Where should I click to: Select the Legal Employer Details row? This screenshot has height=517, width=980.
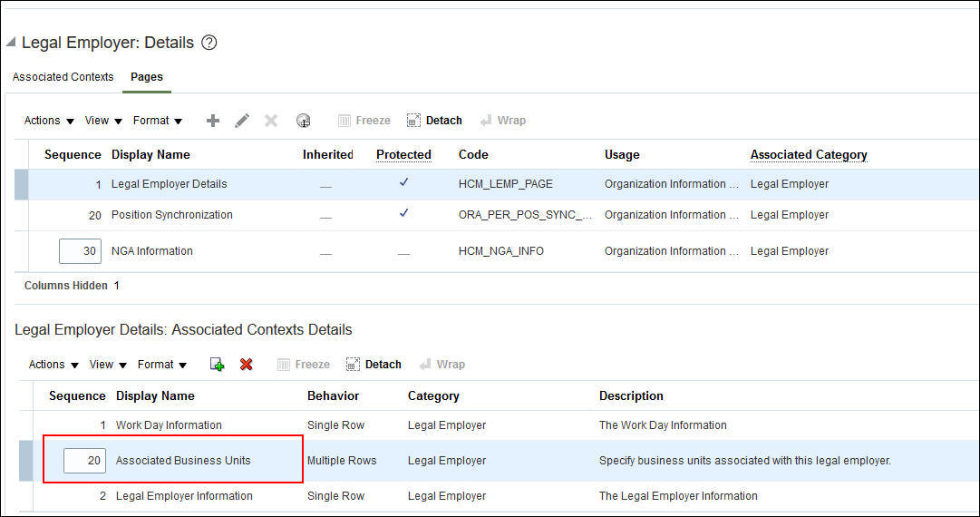point(497,184)
